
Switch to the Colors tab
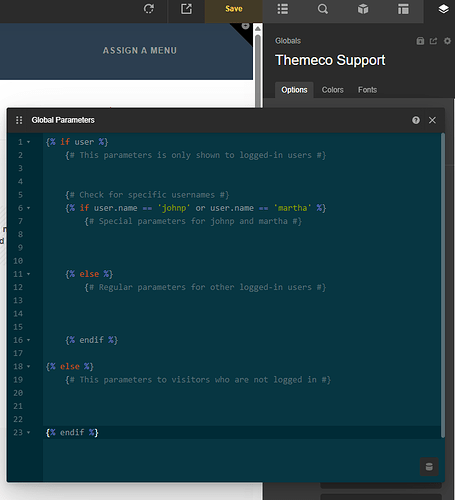332,90
